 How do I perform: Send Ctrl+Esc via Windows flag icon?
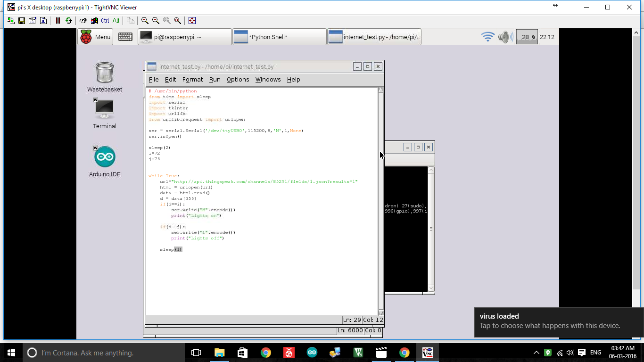[x=94, y=21]
